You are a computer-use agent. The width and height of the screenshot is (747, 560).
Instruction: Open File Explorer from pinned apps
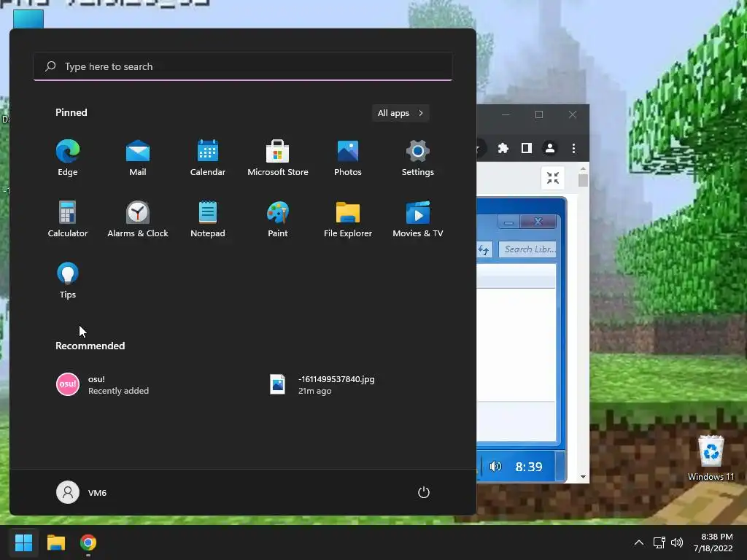tap(348, 219)
